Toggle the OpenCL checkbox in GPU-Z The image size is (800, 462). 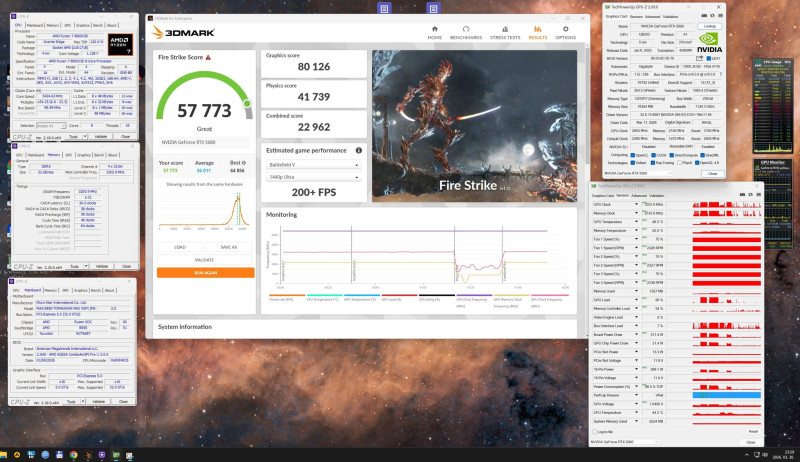click(x=633, y=155)
